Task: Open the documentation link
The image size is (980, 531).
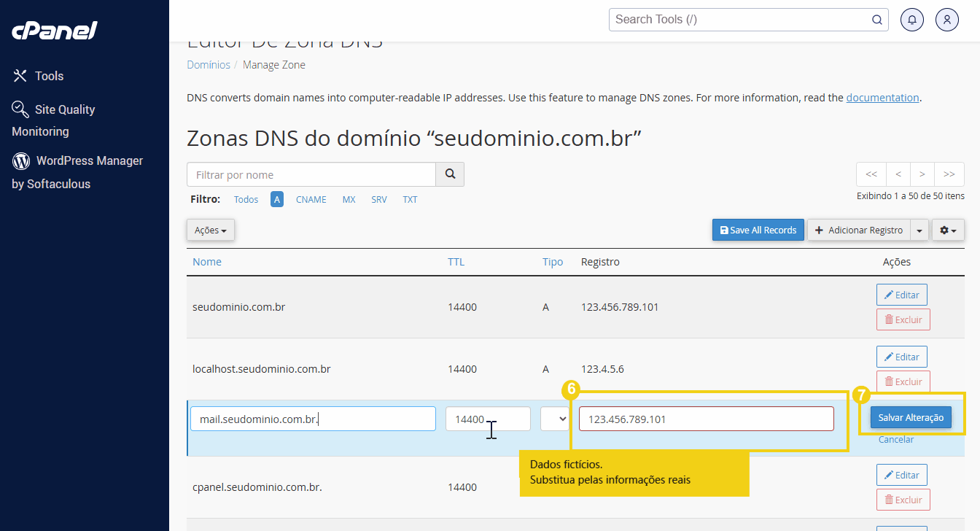Action: pyautogui.click(x=882, y=98)
